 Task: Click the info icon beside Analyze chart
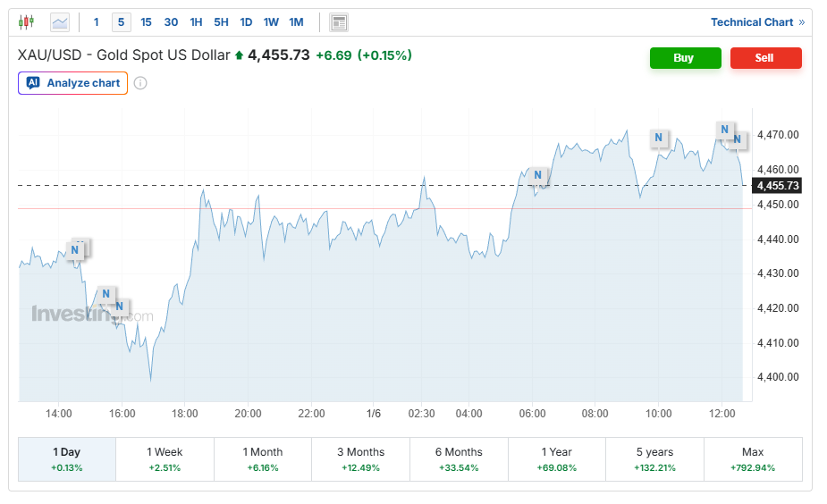[140, 83]
